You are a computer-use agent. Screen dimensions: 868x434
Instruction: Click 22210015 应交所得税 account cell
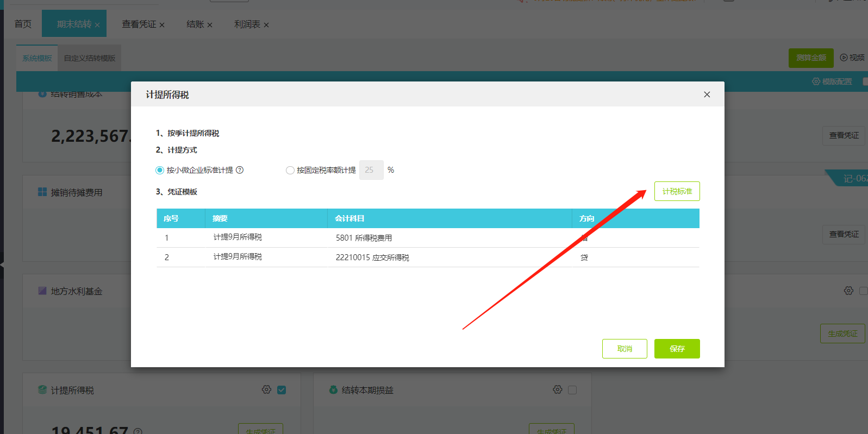(x=372, y=257)
